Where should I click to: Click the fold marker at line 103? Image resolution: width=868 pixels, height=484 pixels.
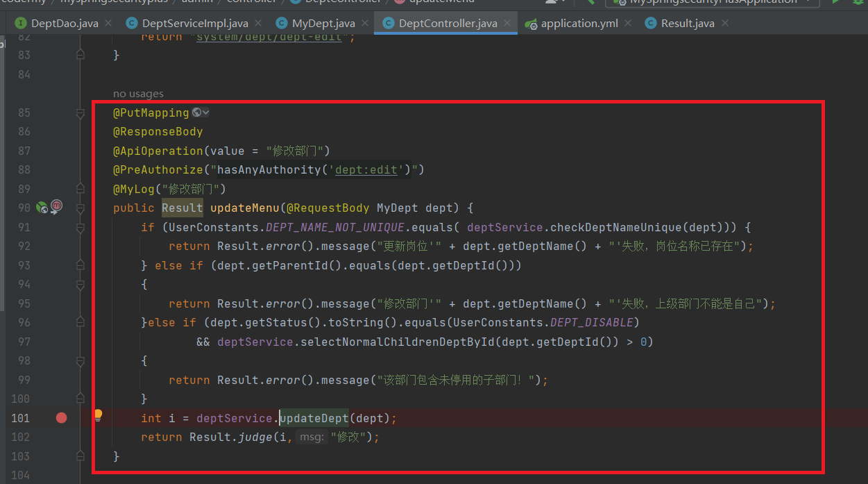(80, 456)
